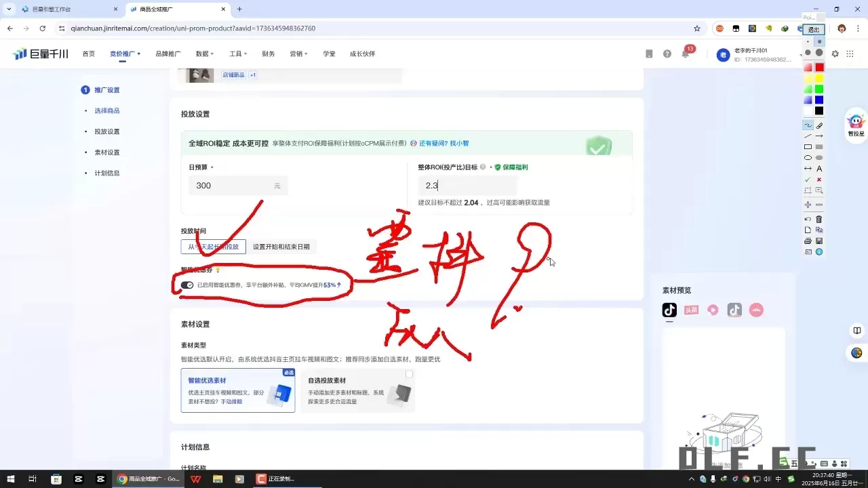
Task: Select the 头条 preview icon
Action: [692, 310]
